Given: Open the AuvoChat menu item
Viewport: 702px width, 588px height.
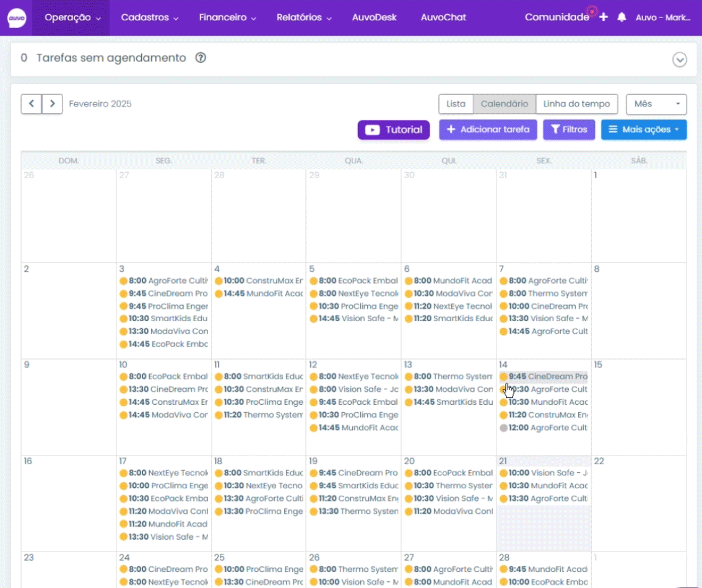Looking at the screenshot, I should (x=443, y=17).
